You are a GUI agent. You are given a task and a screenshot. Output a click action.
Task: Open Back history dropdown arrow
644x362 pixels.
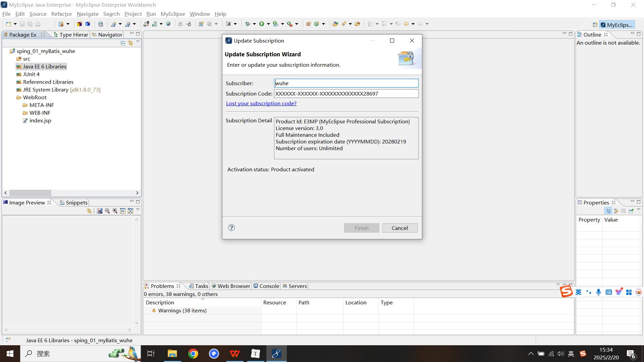point(413,24)
